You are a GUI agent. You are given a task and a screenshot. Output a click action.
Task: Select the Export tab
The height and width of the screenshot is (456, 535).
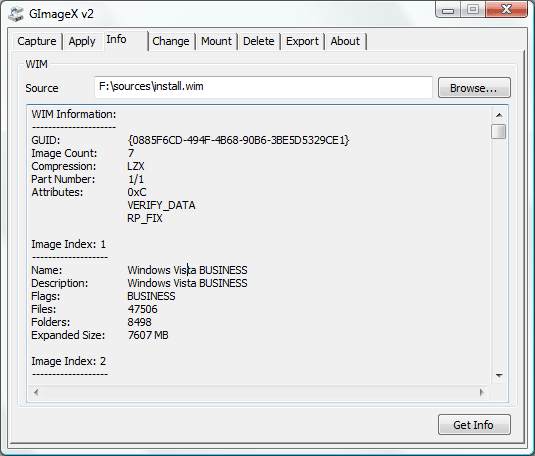pos(302,41)
